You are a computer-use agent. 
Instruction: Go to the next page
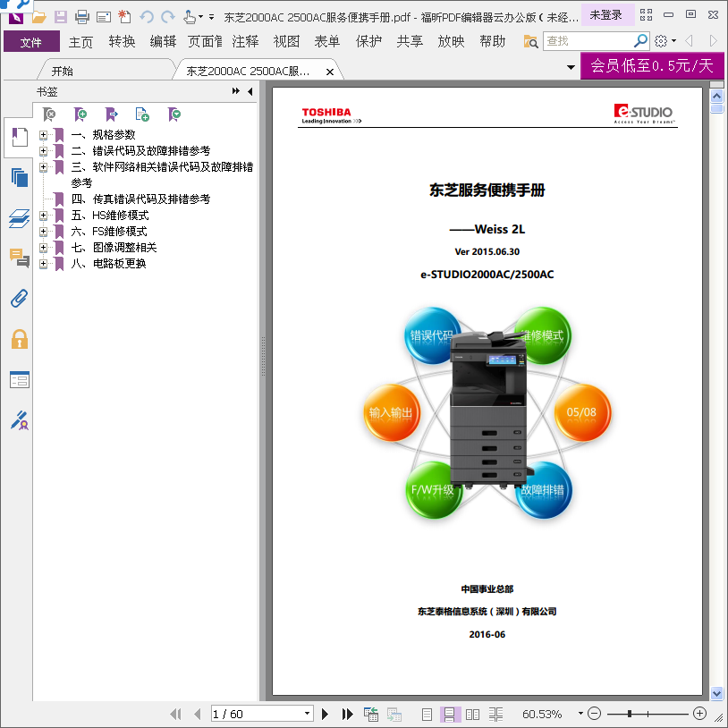(x=325, y=714)
